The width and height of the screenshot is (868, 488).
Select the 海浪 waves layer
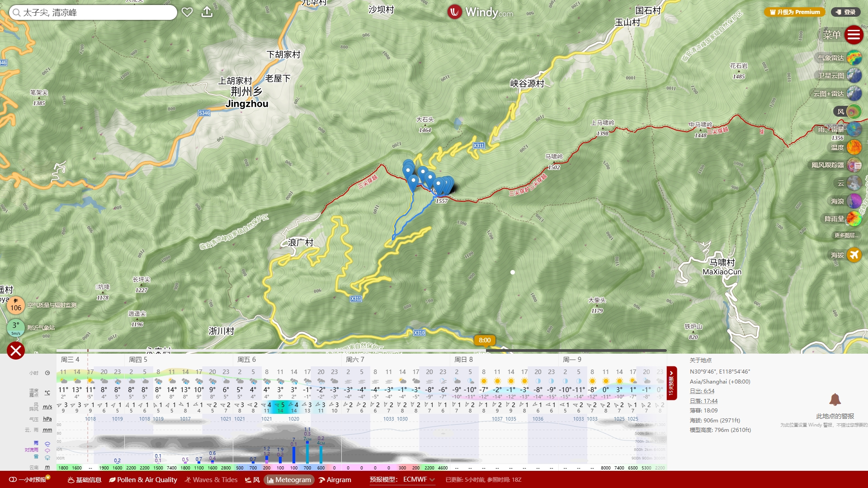click(854, 201)
